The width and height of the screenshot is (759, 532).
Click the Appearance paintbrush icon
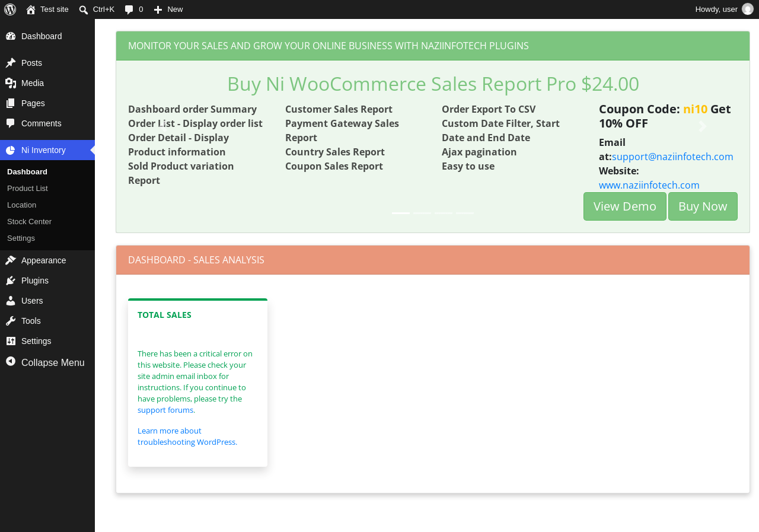click(x=11, y=260)
